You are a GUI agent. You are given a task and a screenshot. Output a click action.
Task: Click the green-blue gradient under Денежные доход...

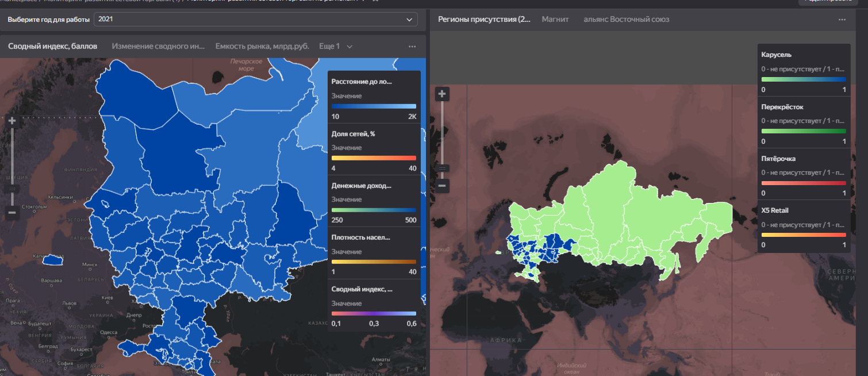[374, 210]
